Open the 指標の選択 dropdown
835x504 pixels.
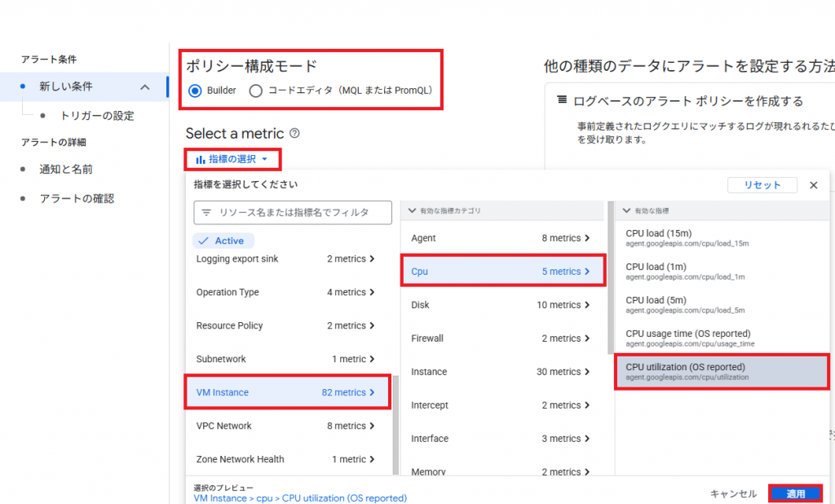coord(232,159)
